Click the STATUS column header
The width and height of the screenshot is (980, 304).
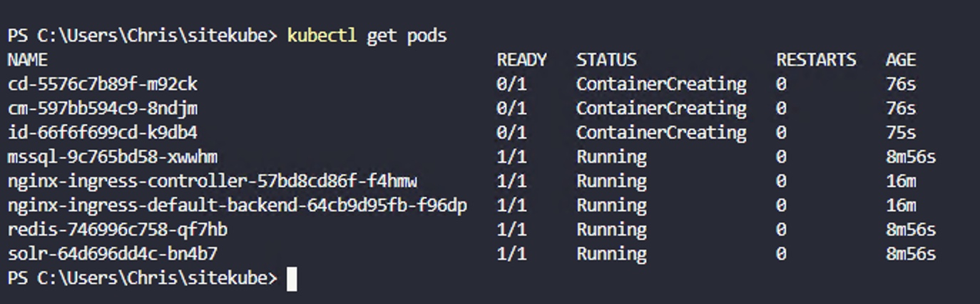coord(606,60)
